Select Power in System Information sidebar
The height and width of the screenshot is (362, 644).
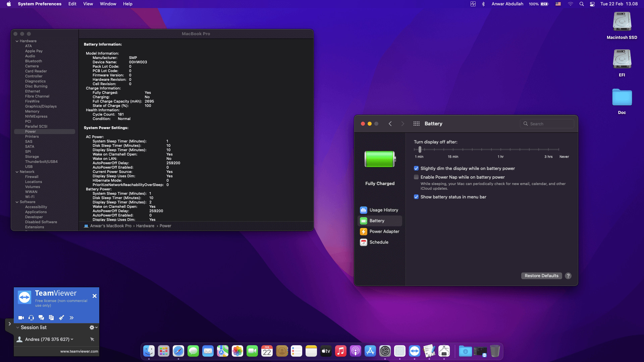click(x=45, y=132)
